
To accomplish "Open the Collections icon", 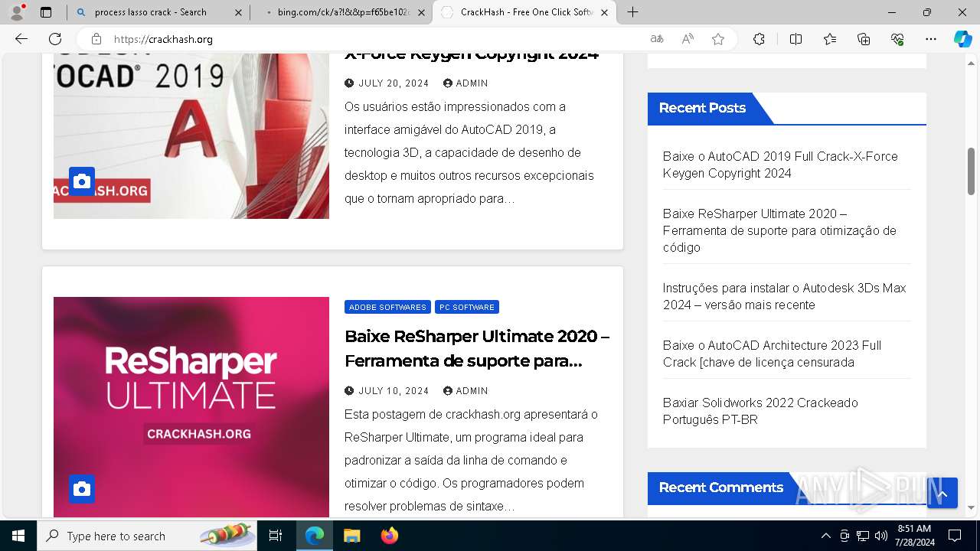I will coord(864,39).
